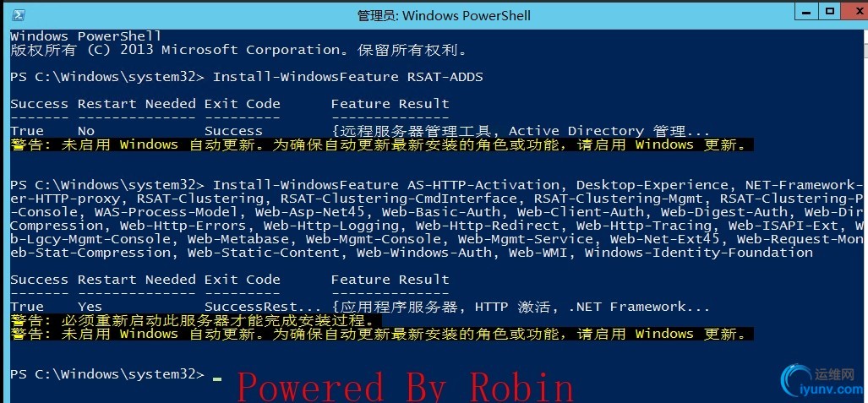
Task: Click the 'Yes' value under Restart Needed
Action: click(x=90, y=307)
